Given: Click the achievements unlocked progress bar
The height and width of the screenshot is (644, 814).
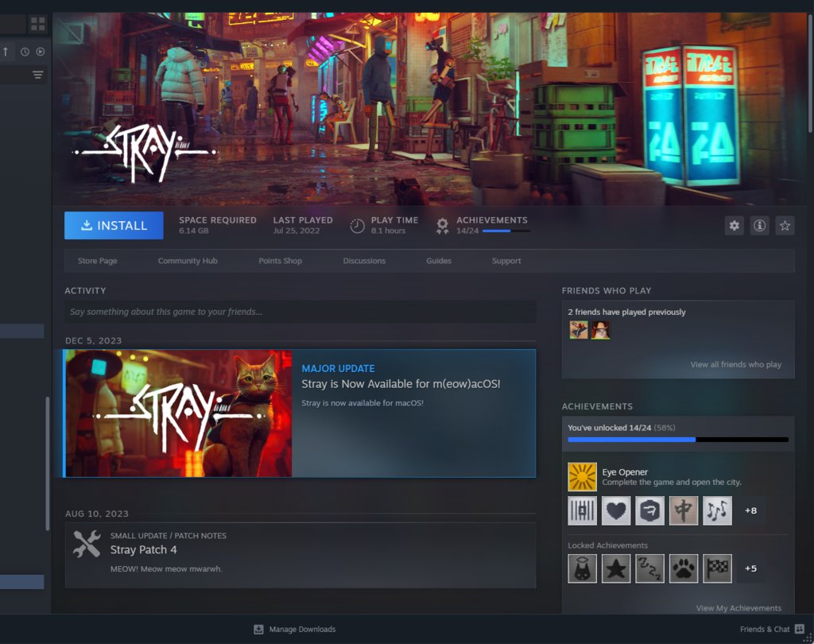Looking at the screenshot, I should click(678, 440).
